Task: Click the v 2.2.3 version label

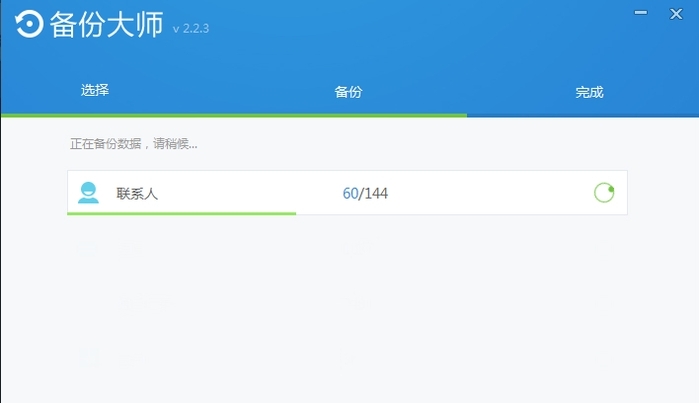Action: click(190, 29)
